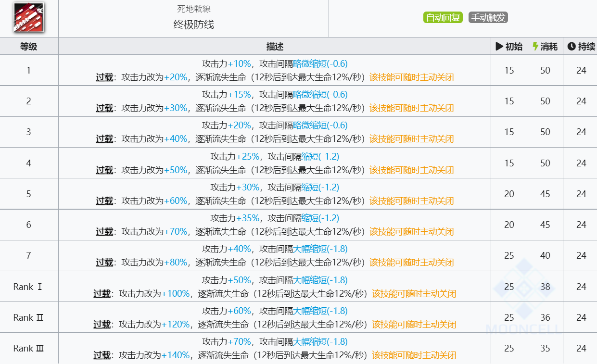Click the 等级 column header
Image resolution: width=597 pixels, height=364 pixels.
pos(29,46)
